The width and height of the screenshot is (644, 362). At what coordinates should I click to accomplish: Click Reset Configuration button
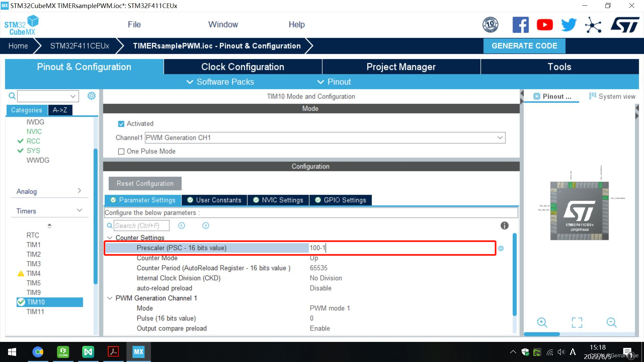click(145, 183)
